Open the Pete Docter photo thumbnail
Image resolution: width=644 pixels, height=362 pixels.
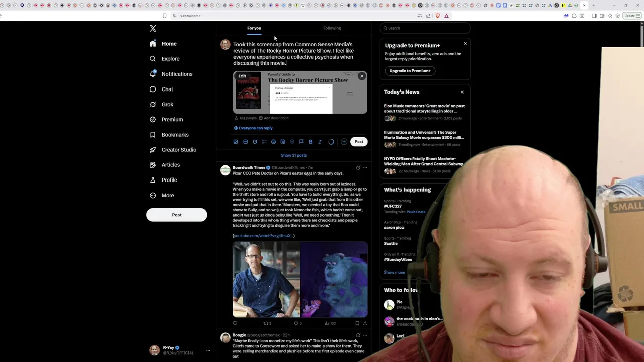(266, 280)
